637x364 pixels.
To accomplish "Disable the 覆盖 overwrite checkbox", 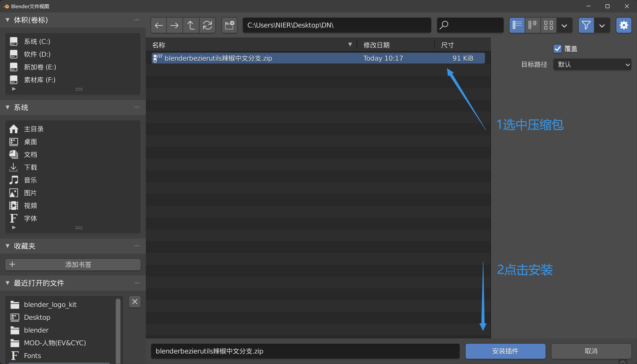I will [557, 48].
